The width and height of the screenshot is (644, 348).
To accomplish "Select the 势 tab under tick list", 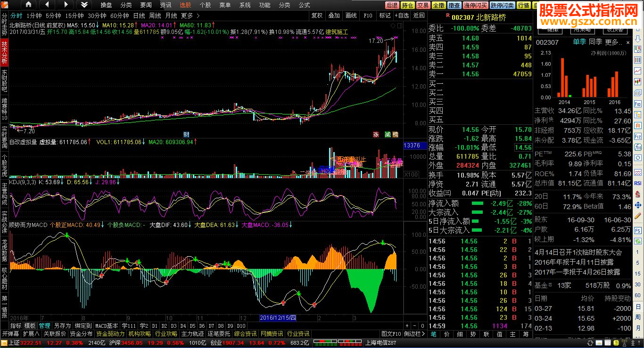I will (x=473, y=334).
